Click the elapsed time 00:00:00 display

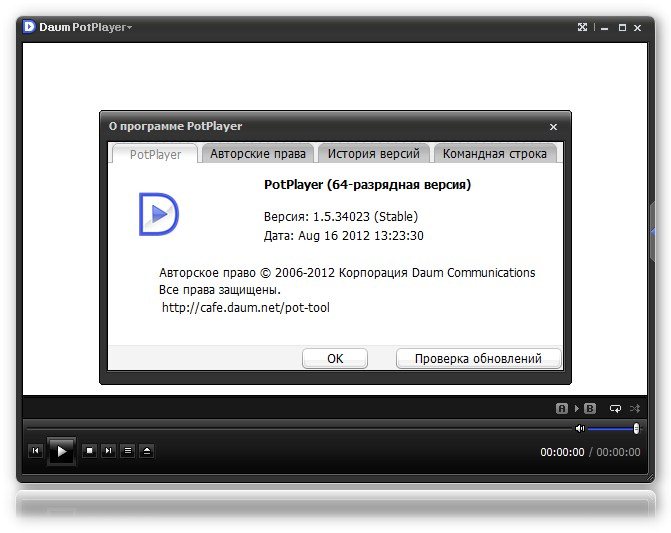562,452
